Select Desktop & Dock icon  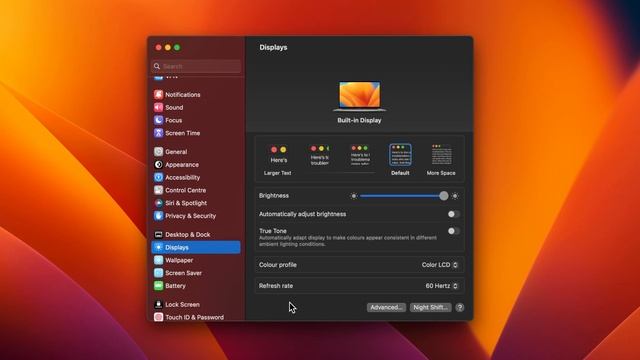[158, 235]
